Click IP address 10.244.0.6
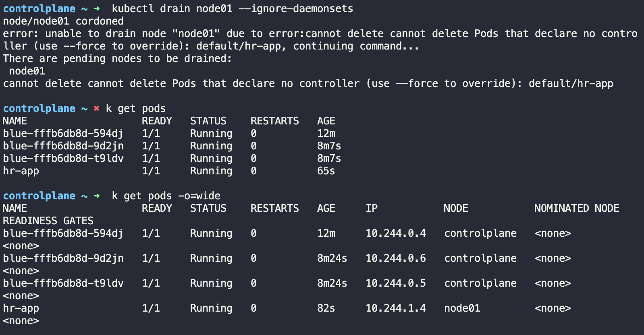The height and width of the screenshot is (335, 644). point(396,258)
